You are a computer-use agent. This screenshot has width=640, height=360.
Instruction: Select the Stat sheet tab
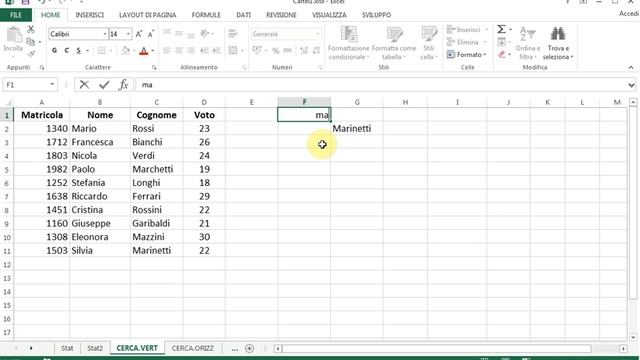coord(67,348)
